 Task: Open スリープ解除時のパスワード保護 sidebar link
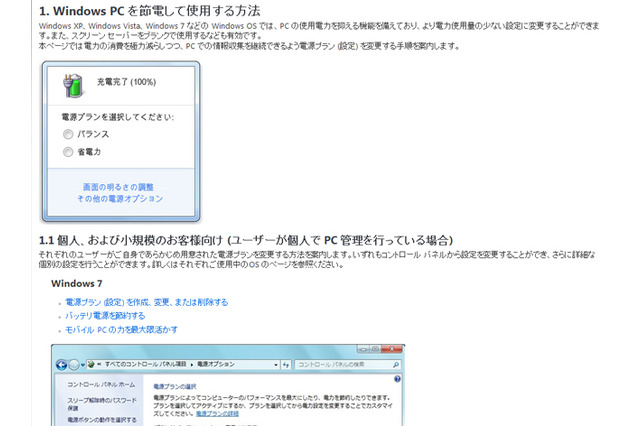tap(102, 404)
